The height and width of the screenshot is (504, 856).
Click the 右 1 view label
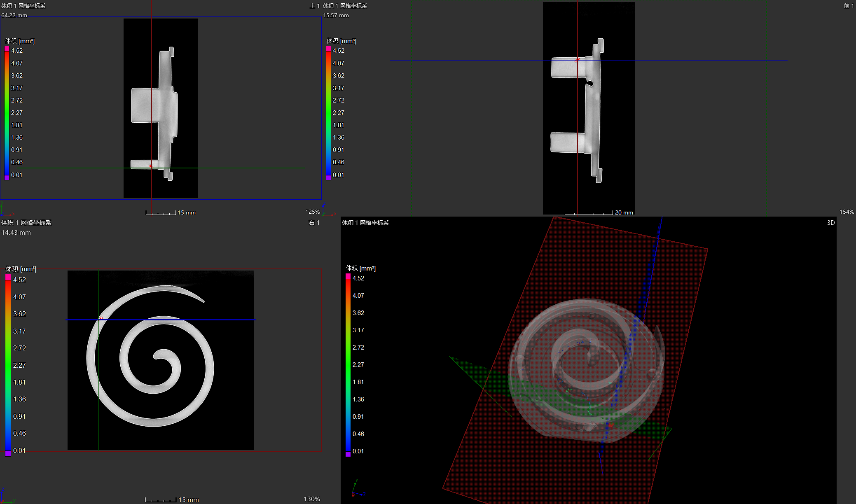(x=314, y=222)
